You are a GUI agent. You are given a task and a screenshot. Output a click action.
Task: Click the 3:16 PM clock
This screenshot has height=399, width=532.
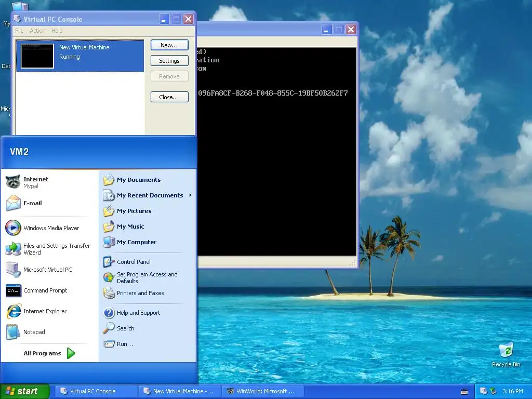(512, 391)
